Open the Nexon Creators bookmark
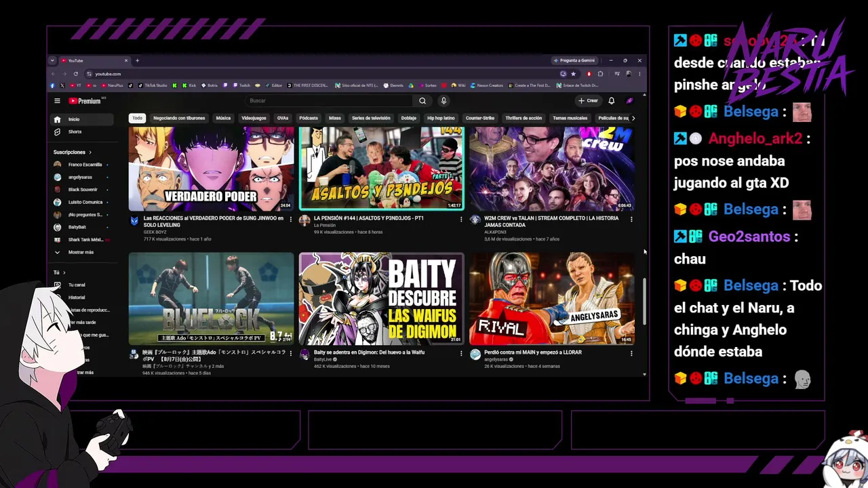868x488 pixels. (487, 85)
